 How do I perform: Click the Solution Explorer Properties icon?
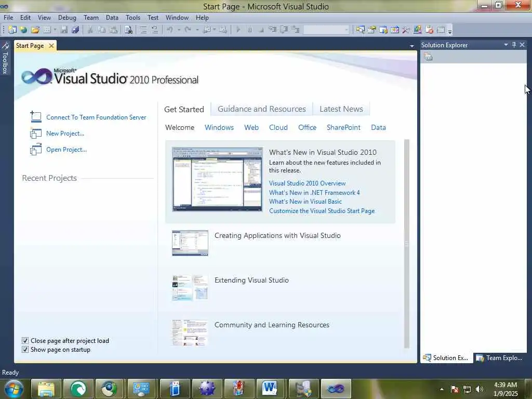[428, 57]
